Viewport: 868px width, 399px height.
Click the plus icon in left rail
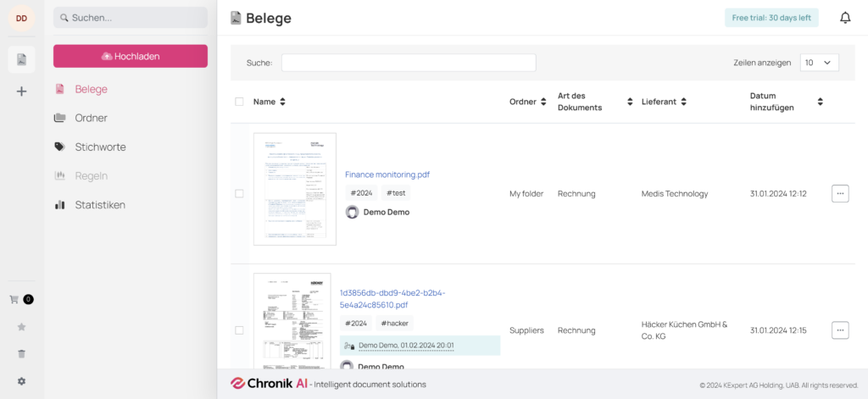click(x=21, y=91)
